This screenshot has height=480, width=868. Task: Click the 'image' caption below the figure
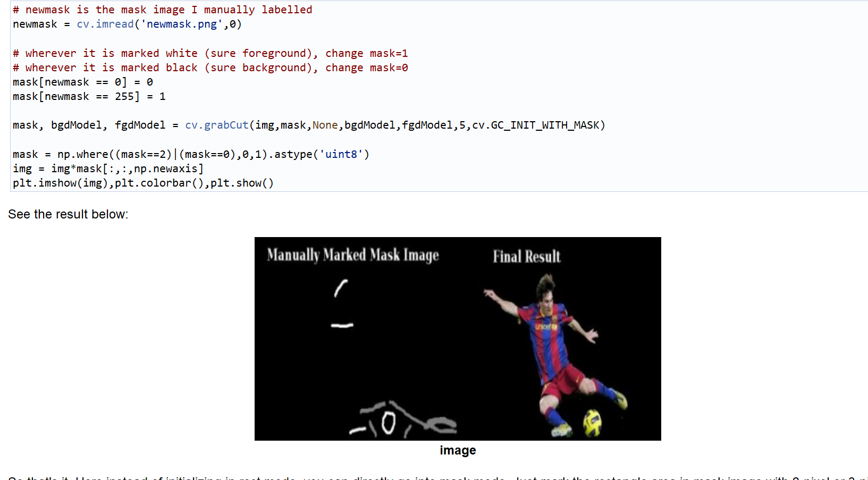click(458, 450)
